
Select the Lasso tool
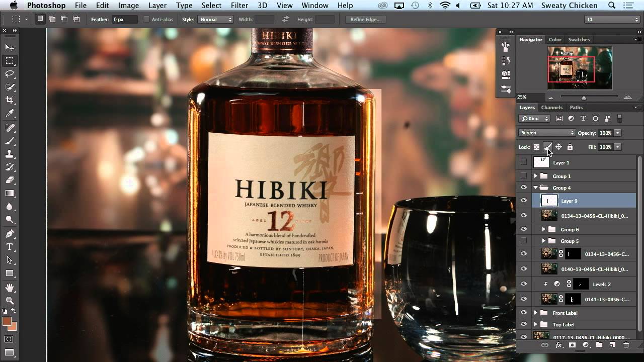10,74
